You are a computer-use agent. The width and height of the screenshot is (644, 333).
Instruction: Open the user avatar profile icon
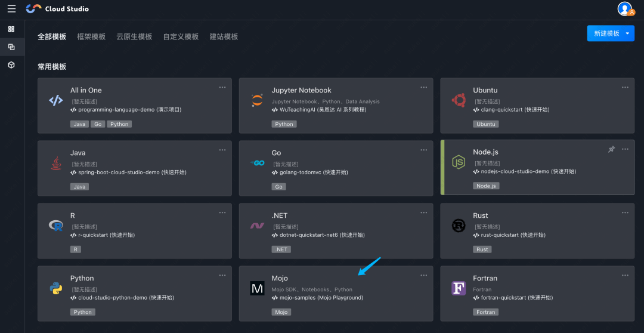point(625,9)
